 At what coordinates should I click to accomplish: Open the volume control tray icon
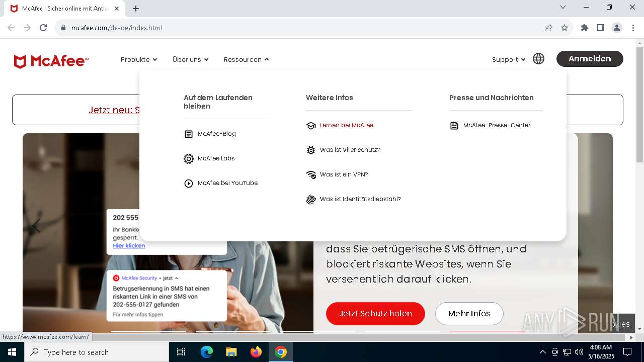coord(579,352)
